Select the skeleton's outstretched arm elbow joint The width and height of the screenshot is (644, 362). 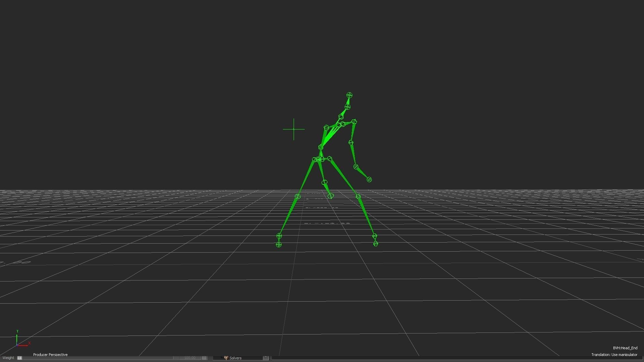click(351, 143)
